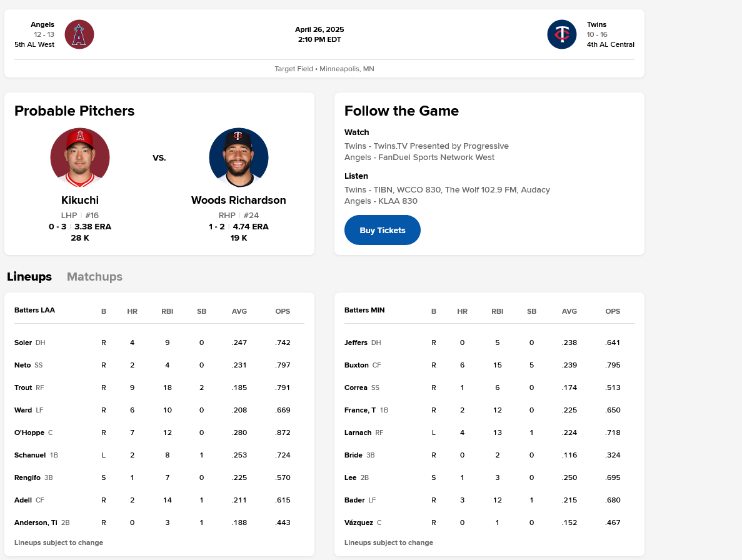Open Woods Richardson's pitcher headshot
Viewport: 742px width, 560px height.
239,157
